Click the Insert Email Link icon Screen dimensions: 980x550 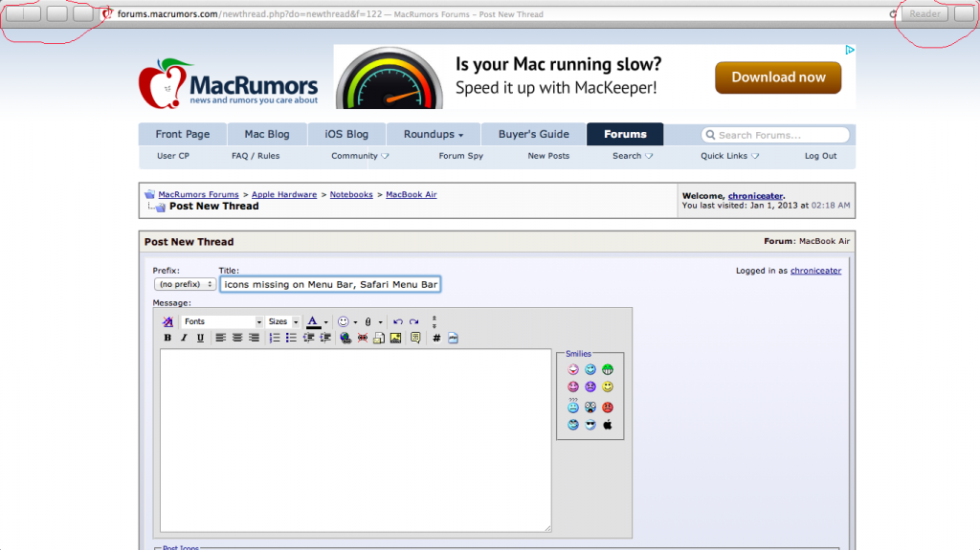(379, 338)
